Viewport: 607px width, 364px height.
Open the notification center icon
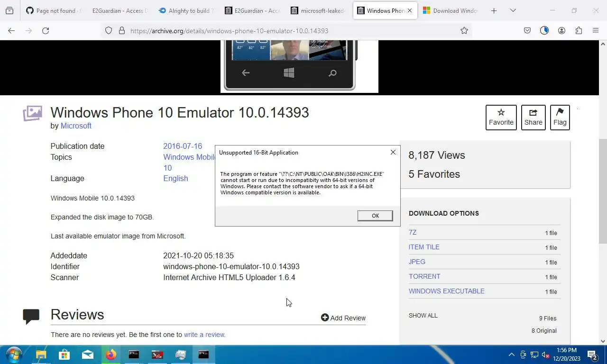[592, 355]
